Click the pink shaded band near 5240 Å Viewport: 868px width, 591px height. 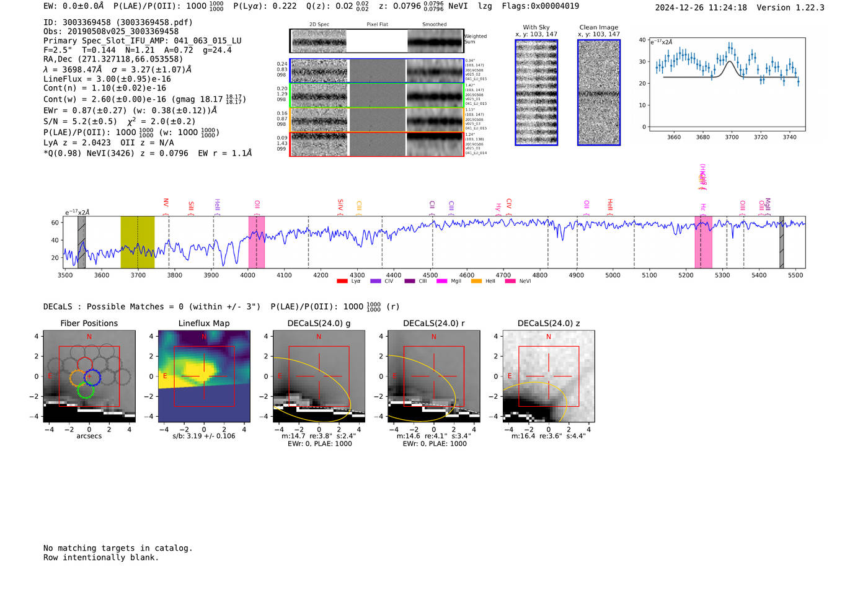tap(703, 242)
